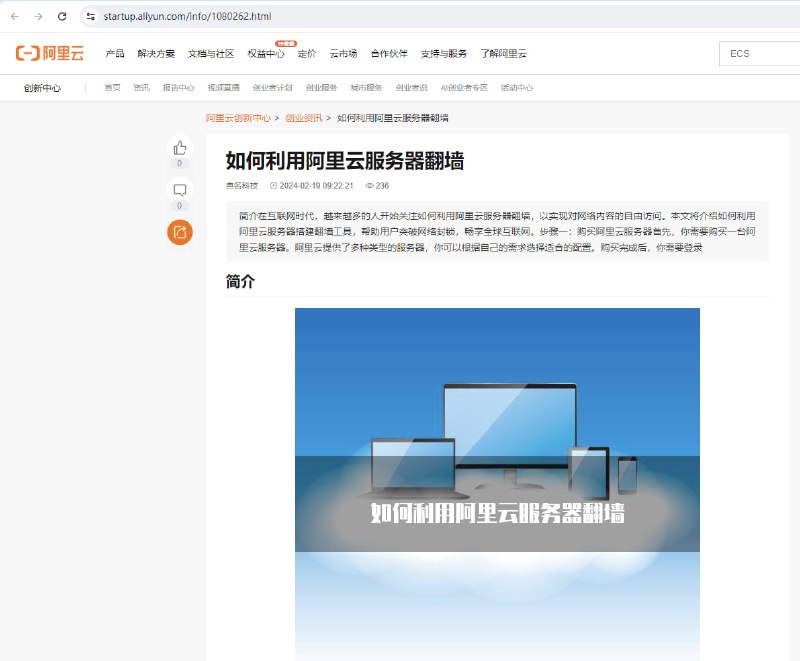Click the browser back arrow

point(15,16)
